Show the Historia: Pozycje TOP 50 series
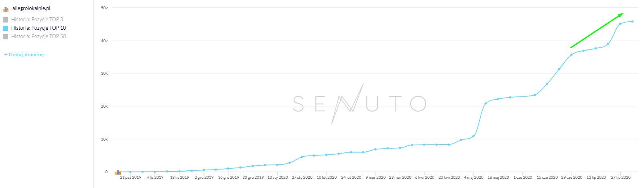The height and width of the screenshot is (188, 644). tap(39, 36)
